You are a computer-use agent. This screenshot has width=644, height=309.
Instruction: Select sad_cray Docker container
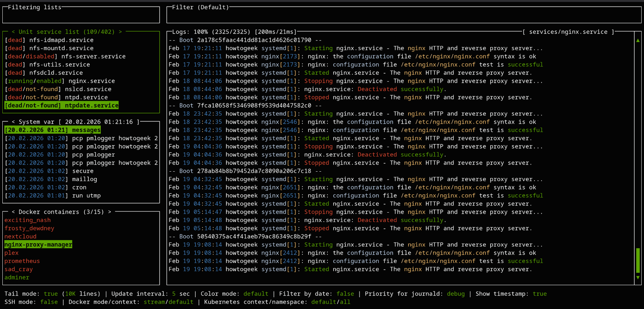(x=19, y=270)
